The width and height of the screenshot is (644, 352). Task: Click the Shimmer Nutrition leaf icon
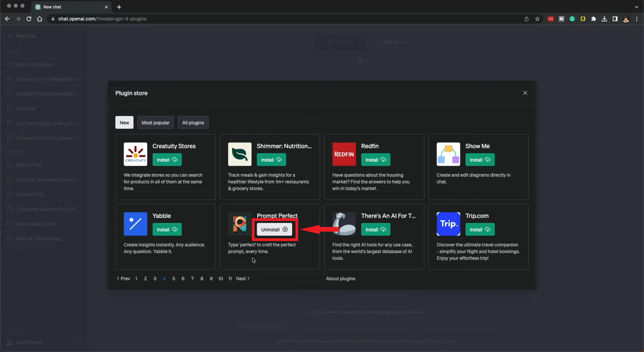(x=239, y=154)
